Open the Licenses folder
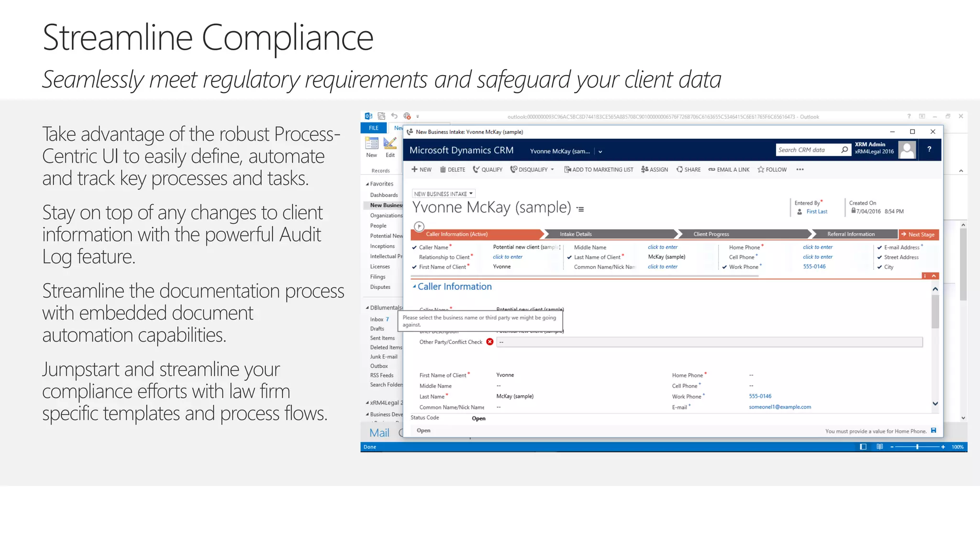Image resolution: width=980 pixels, height=551 pixels. click(x=380, y=267)
